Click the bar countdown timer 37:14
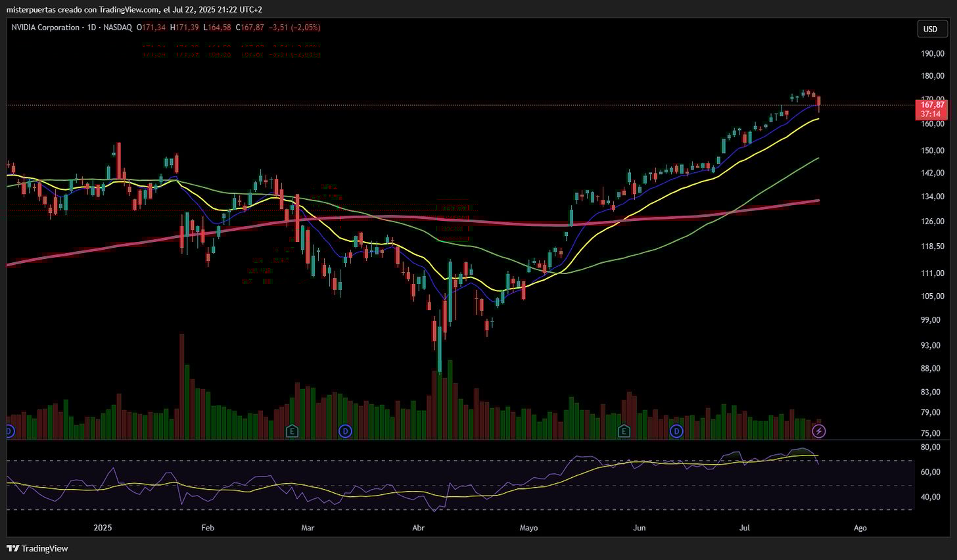Screen dimensions: 957x560 coord(932,114)
